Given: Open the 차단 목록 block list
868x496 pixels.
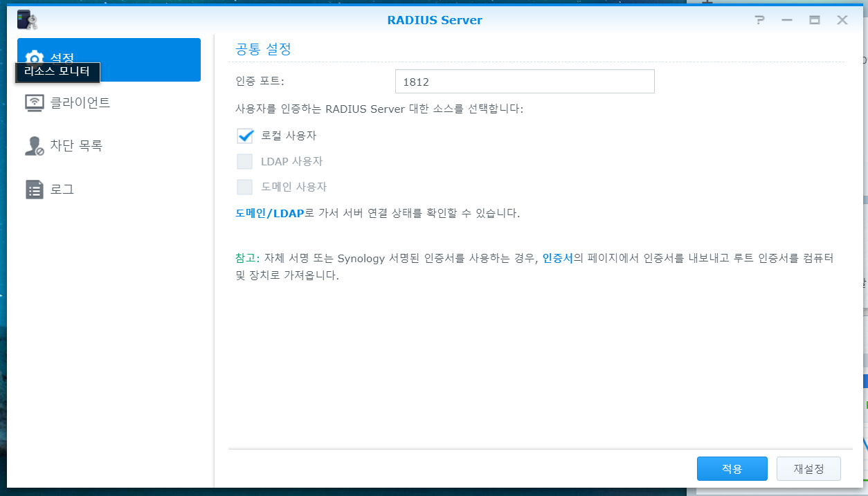Looking at the screenshot, I should pos(109,146).
